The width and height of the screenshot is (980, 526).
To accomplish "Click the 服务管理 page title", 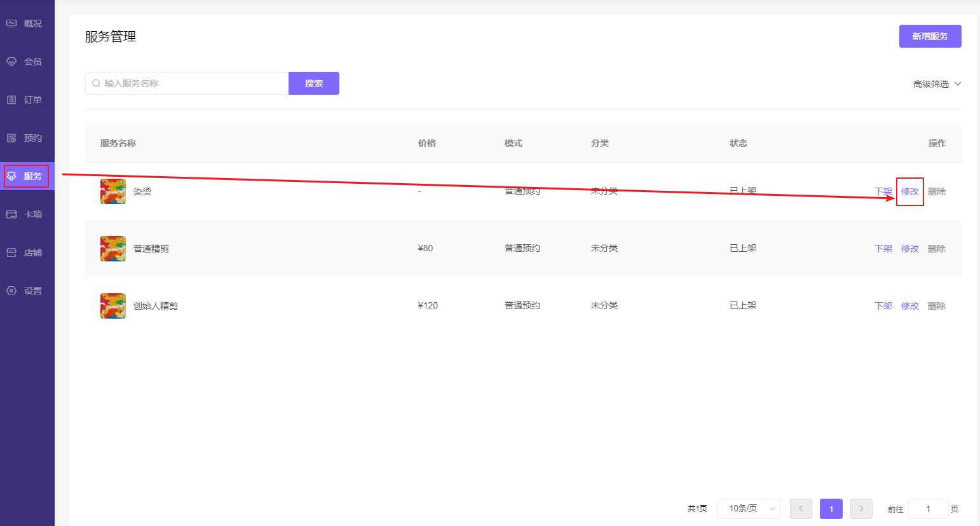I will point(111,36).
